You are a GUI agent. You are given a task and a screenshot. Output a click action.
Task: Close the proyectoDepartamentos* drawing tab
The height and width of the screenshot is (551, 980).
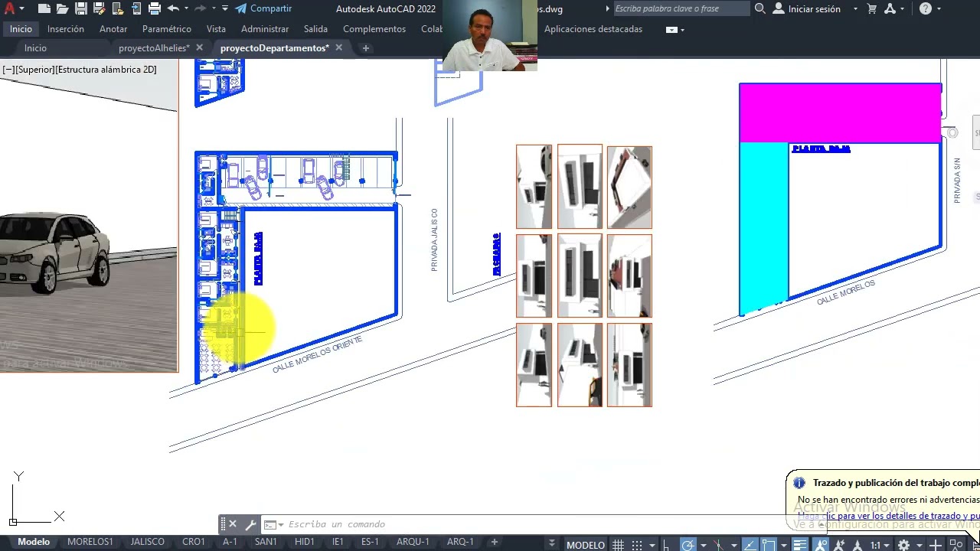338,47
